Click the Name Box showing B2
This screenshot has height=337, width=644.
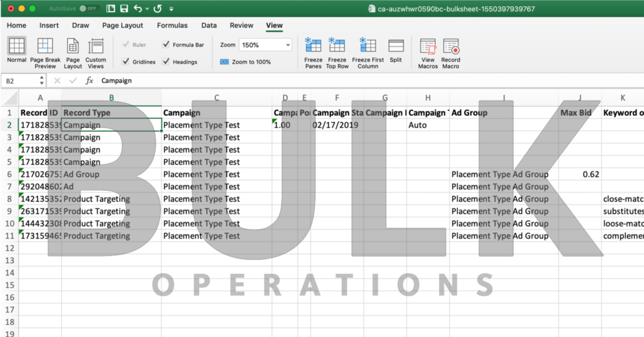[21, 81]
